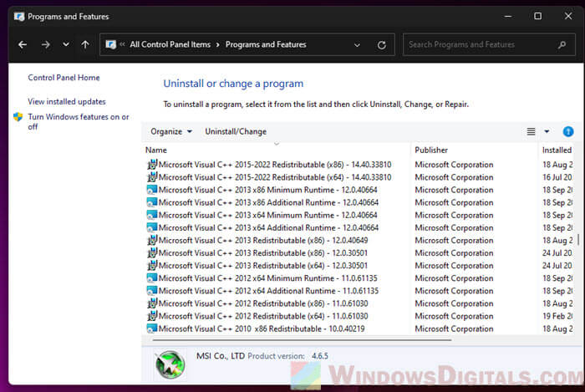Click the MSI Afterburner icon in details pane

tap(170, 364)
